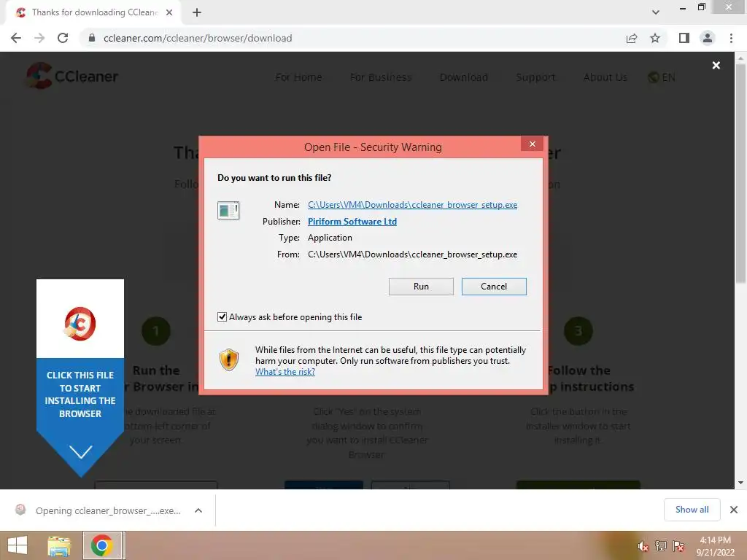Click the browser forward arrow
The width and height of the screenshot is (747, 560).
pos(39,38)
